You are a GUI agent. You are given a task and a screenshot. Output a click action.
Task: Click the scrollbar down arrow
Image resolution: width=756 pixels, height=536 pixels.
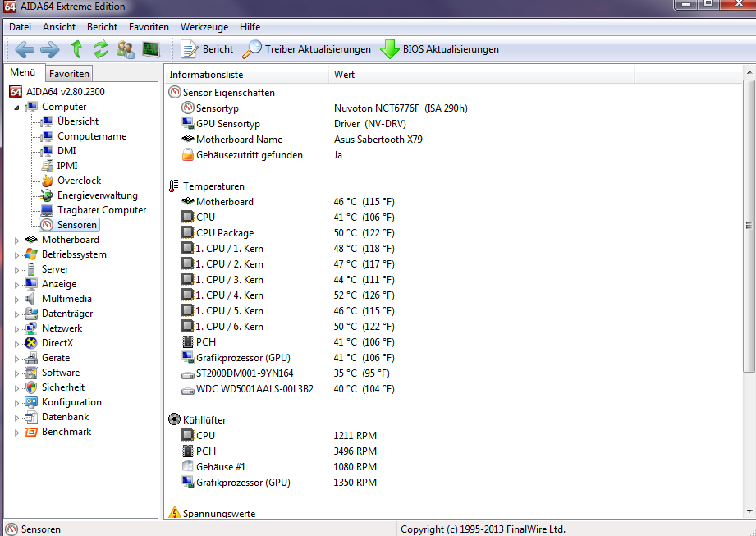pos(749,511)
